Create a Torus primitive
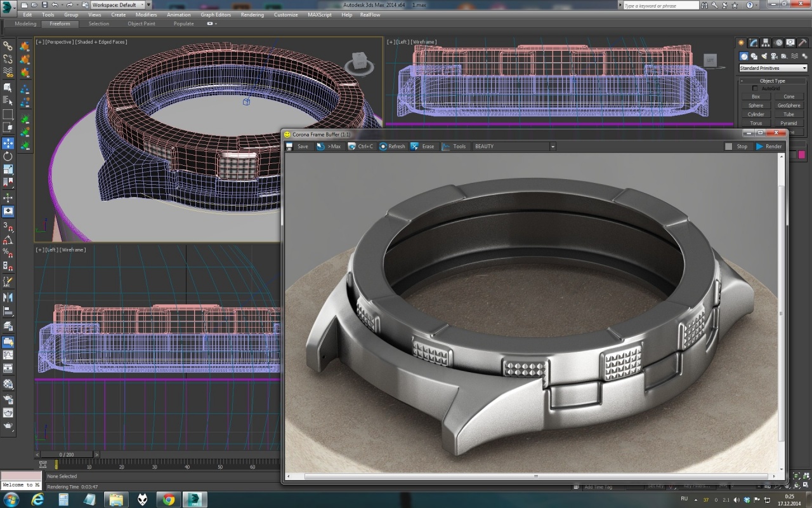 756,123
